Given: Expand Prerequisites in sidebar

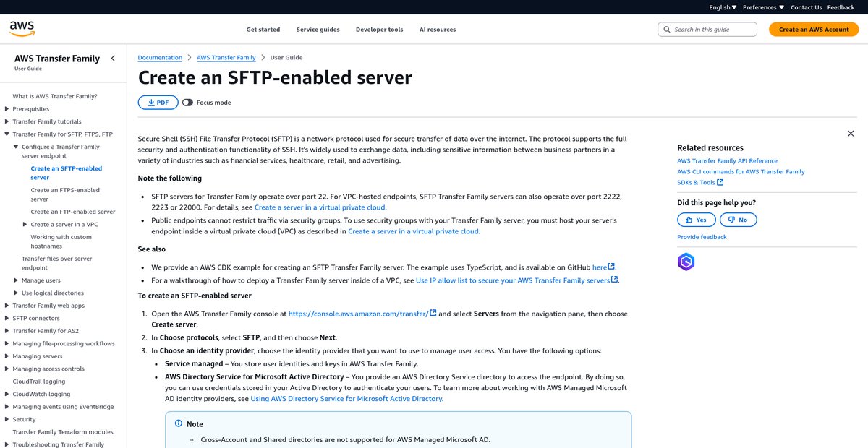Looking at the screenshot, I should tap(7, 109).
